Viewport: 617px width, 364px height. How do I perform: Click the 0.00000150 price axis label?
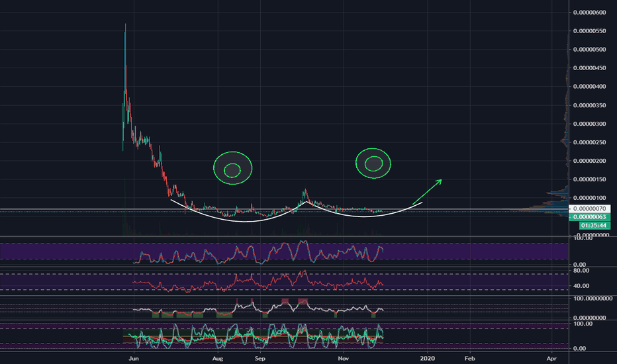[589, 179]
